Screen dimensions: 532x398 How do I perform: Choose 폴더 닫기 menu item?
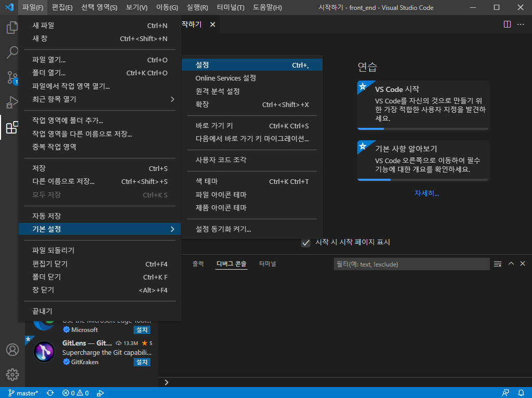[x=99, y=277]
